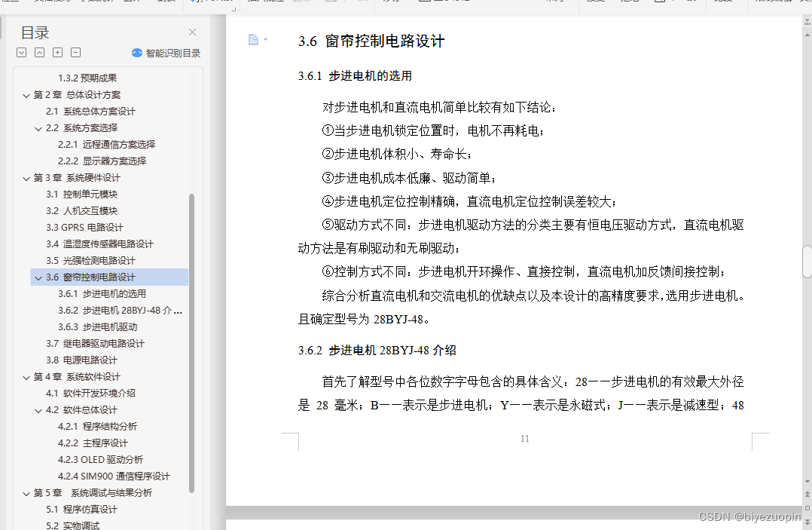Screen dimensions: 812x530
Task: Click the collapse-all up-chevron icon under 目录
Action: (39, 52)
